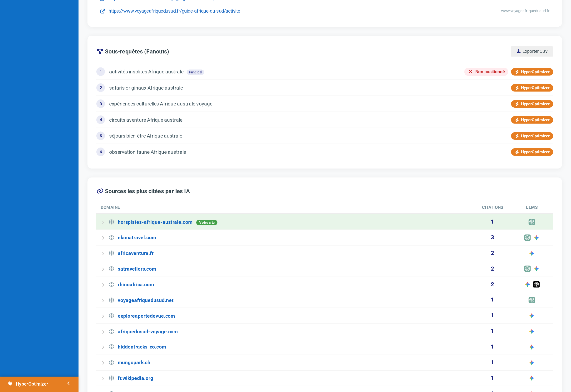
Task: Open HyperOptimizer from the sidebar menu
Action: click(x=32, y=384)
